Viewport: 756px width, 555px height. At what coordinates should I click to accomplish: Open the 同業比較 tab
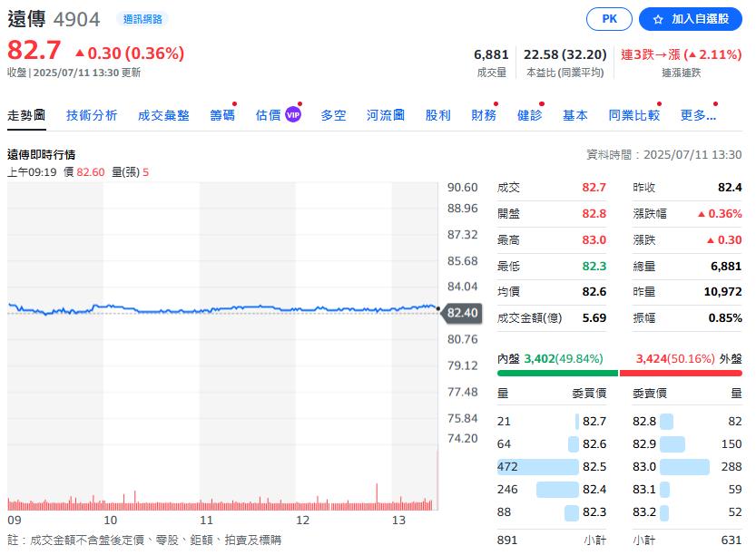point(634,115)
